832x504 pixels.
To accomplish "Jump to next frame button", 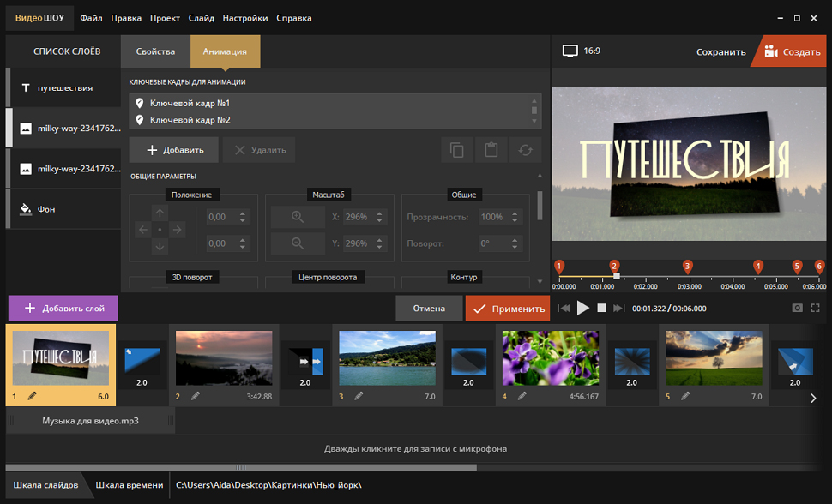I will point(618,309).
